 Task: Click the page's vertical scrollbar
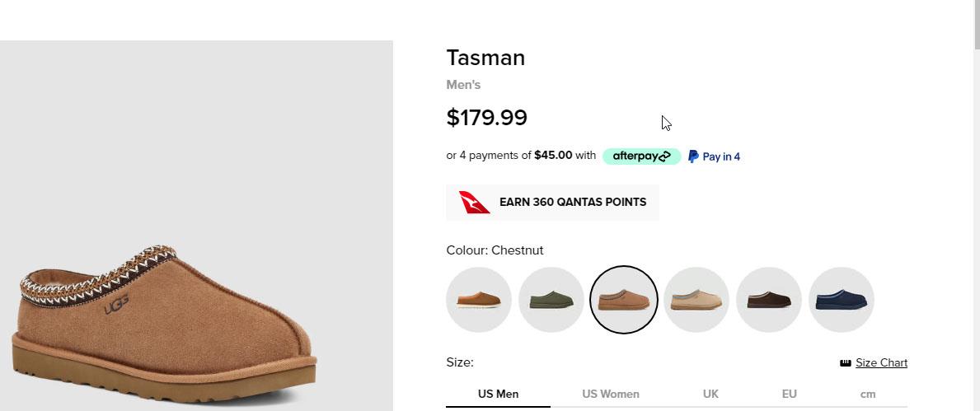975,206
